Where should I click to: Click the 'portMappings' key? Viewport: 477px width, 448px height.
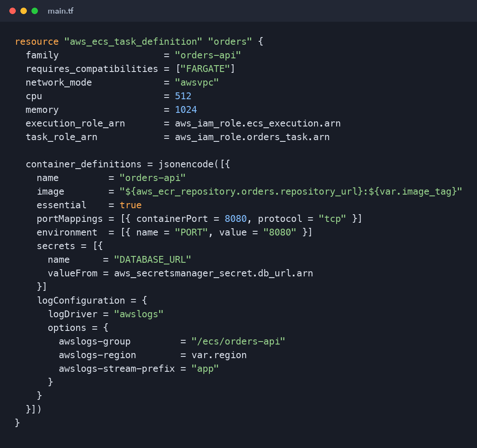click(70, 218)
